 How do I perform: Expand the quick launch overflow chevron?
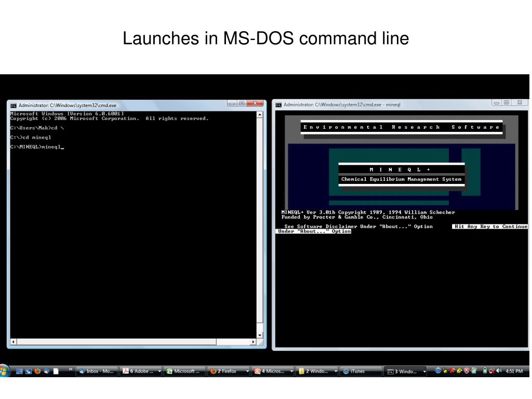[x=71, y=369]
